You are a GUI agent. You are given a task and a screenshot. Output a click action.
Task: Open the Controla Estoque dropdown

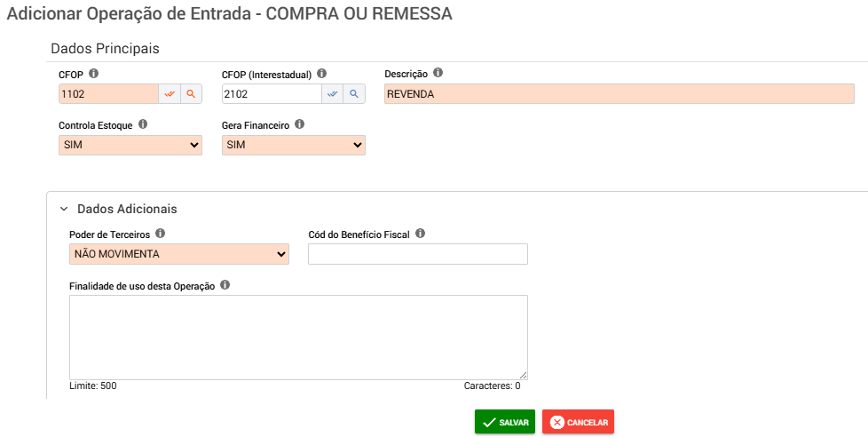click(x=130, y=146)
